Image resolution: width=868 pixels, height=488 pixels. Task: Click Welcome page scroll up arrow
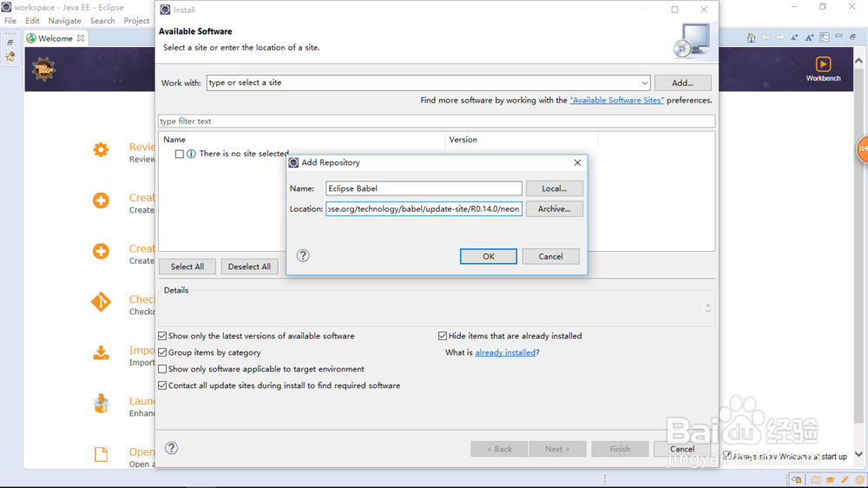click(x=858, y=60)
